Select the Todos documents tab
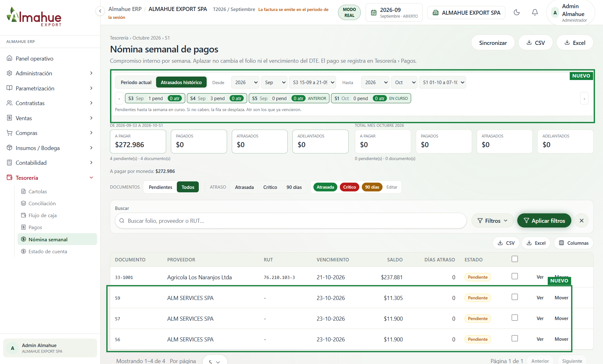Image resolution: width=603 pixels, height=364 pixels. click(x=188, y=187)
